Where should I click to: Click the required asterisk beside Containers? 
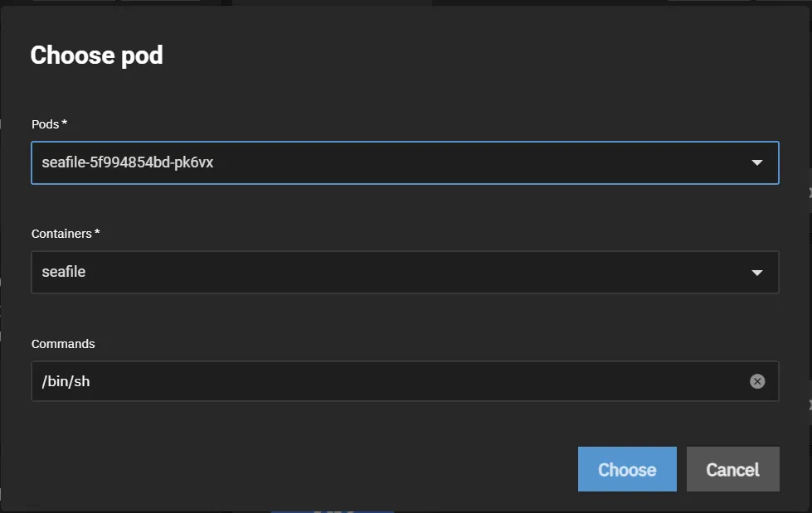pos(97,233)
